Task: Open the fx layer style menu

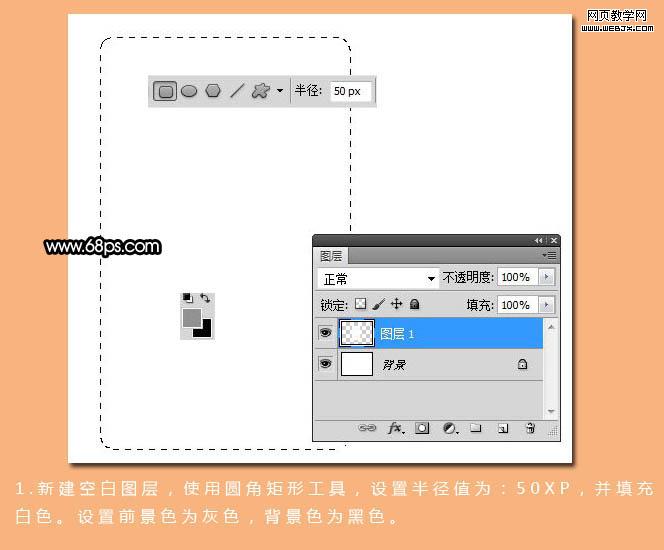Action: click(396, 428)
